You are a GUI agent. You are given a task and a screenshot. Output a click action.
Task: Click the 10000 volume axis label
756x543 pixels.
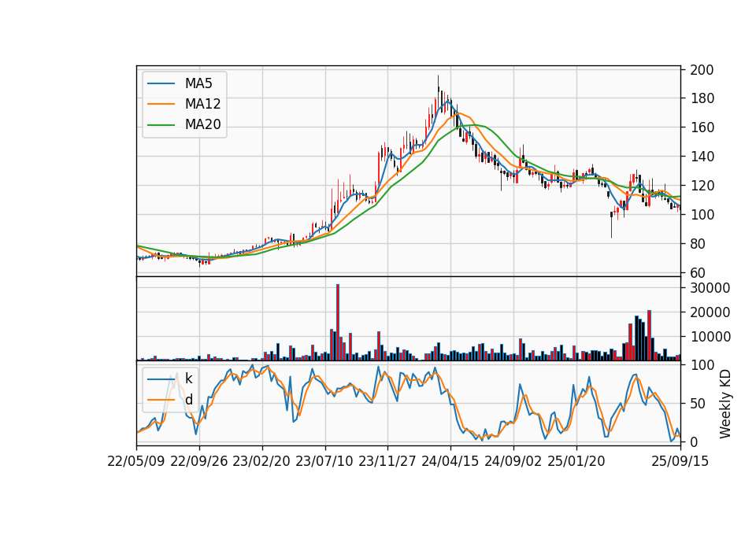pos(710,338)
